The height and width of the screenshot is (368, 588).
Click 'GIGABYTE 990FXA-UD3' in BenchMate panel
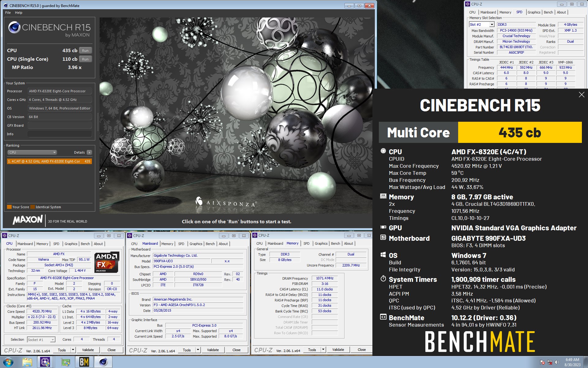[x=488, y=238]
